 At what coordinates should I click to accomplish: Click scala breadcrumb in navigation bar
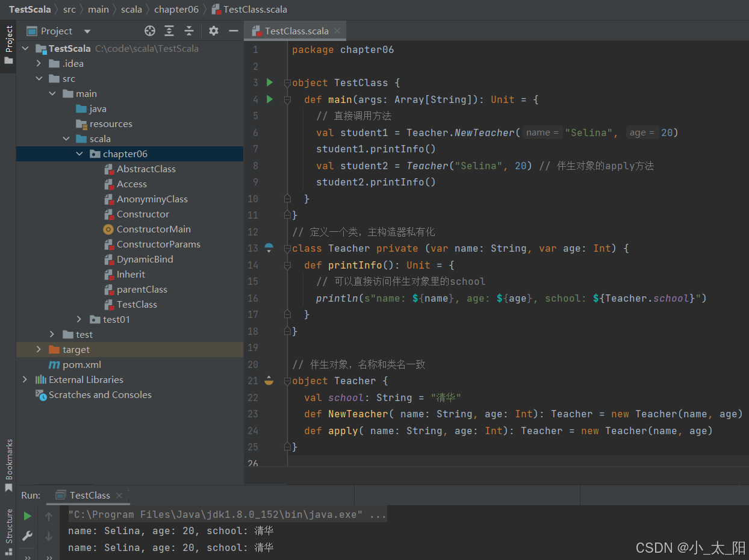coord(131,9)
